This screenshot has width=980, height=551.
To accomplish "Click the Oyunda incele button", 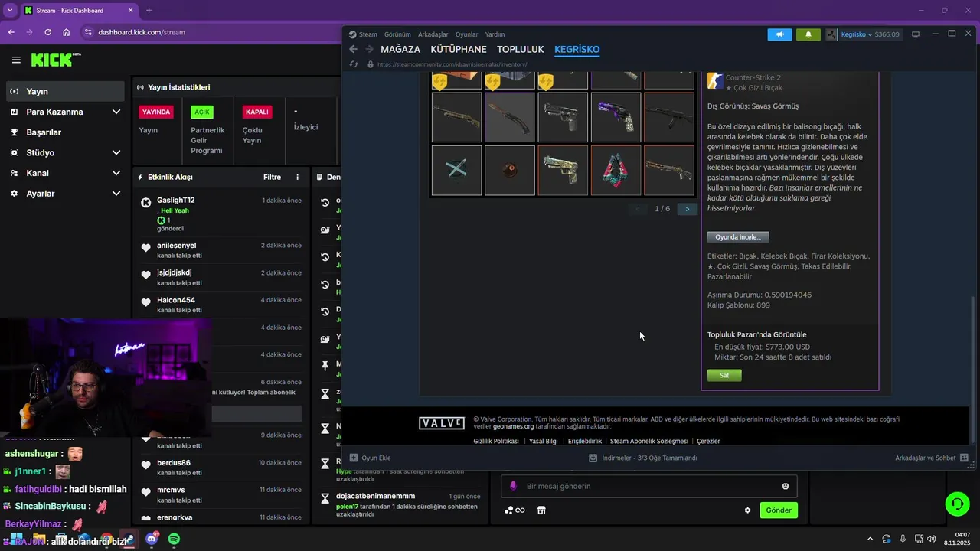I will (x=738, y=237).
